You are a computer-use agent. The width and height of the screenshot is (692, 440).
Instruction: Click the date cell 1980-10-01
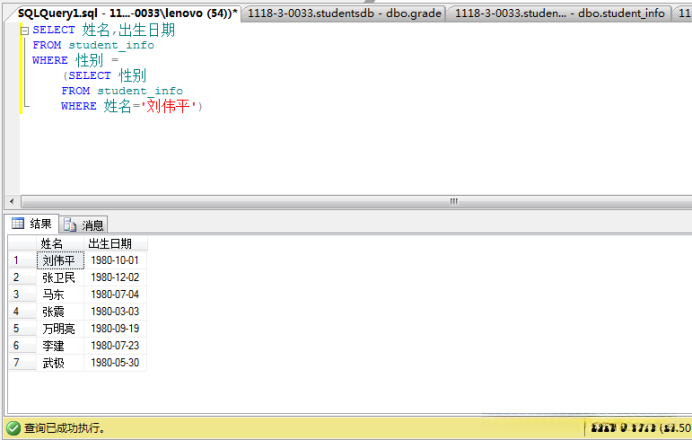(115, 260)
